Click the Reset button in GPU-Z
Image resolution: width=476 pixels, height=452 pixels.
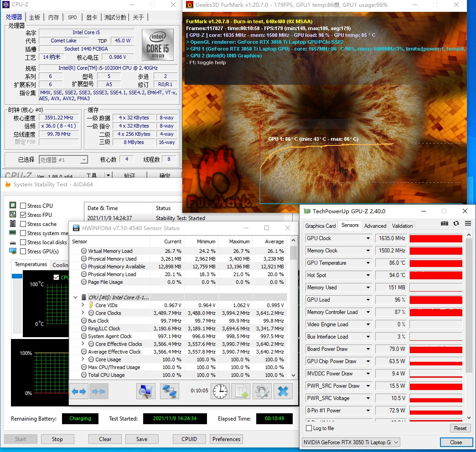pyautogui.click(x=460, y=428)
